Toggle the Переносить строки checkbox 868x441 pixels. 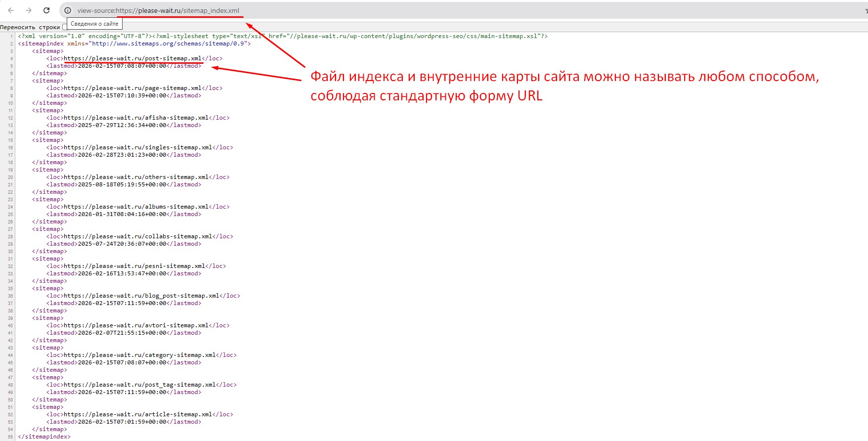(64, 27)
